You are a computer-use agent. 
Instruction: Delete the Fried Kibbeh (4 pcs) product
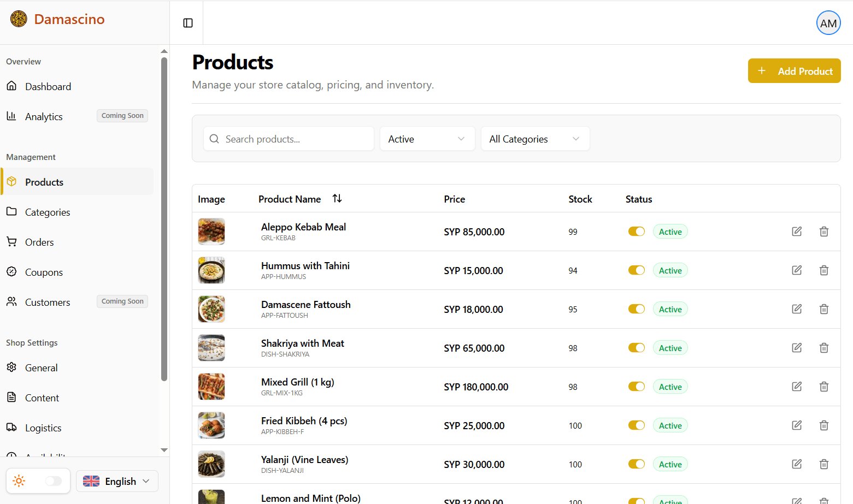(824, 425)
